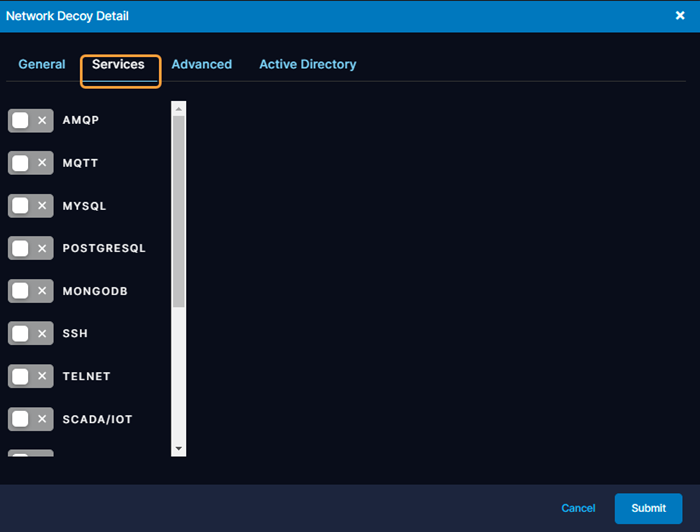Click the partially visible toggle at list bottom
Viewport: 700px width, 532px height.
[30, 453]
